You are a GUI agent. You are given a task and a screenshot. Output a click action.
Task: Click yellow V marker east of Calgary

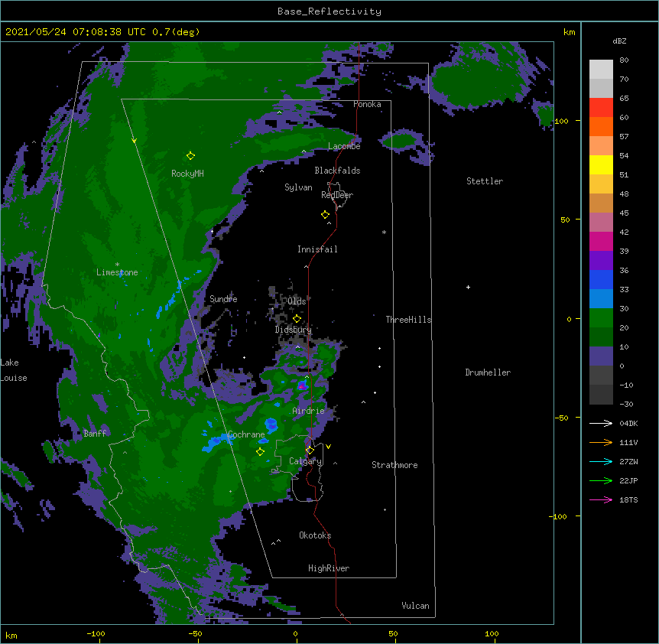(x=328, y=447)
